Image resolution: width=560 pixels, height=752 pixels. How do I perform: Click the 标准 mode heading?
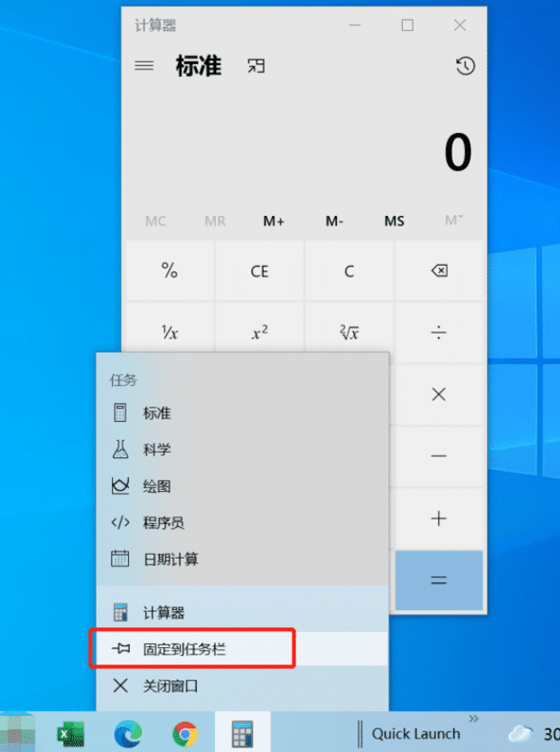click(x=199, y=66)
